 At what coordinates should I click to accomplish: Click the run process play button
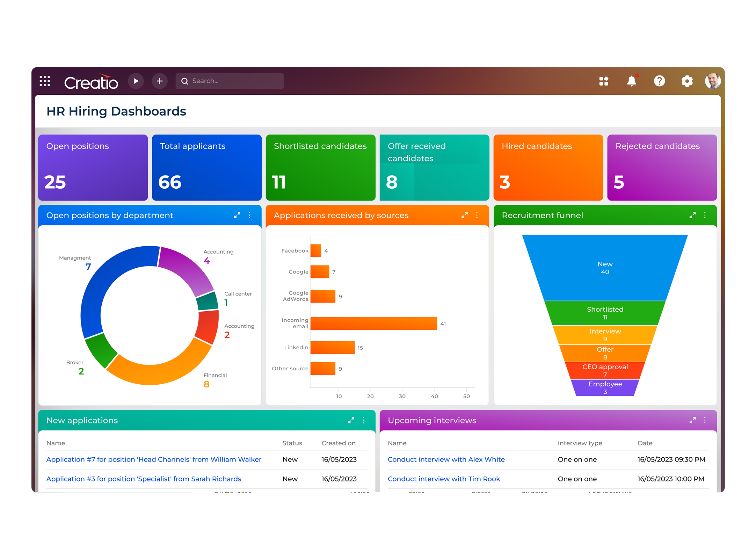pyautogui.click(x=136, y=81)
